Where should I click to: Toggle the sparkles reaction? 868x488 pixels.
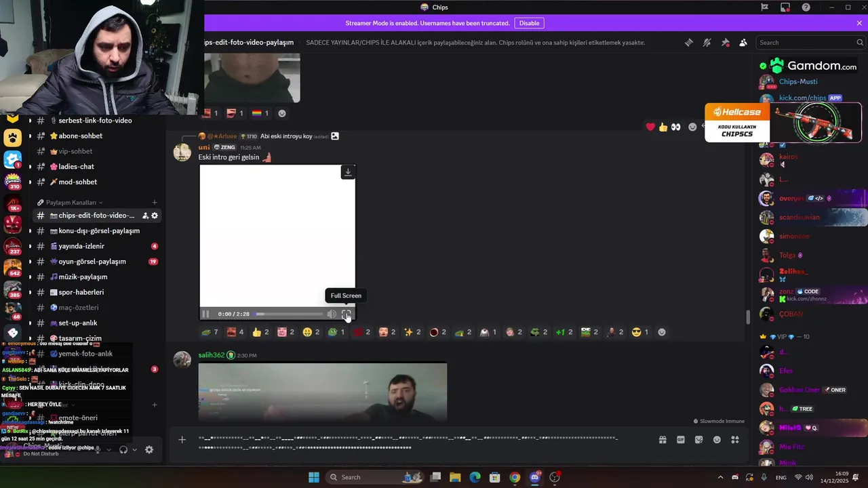click(x=412, y=332)
